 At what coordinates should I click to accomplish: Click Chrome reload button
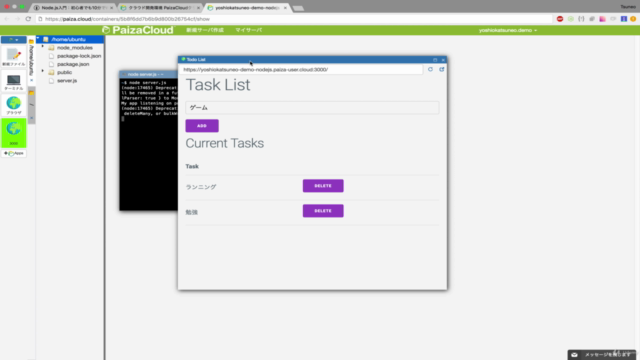(x=28, y=19)
